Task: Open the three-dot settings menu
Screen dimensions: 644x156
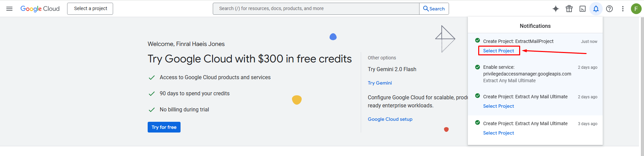Action: (x=623, y=9)
